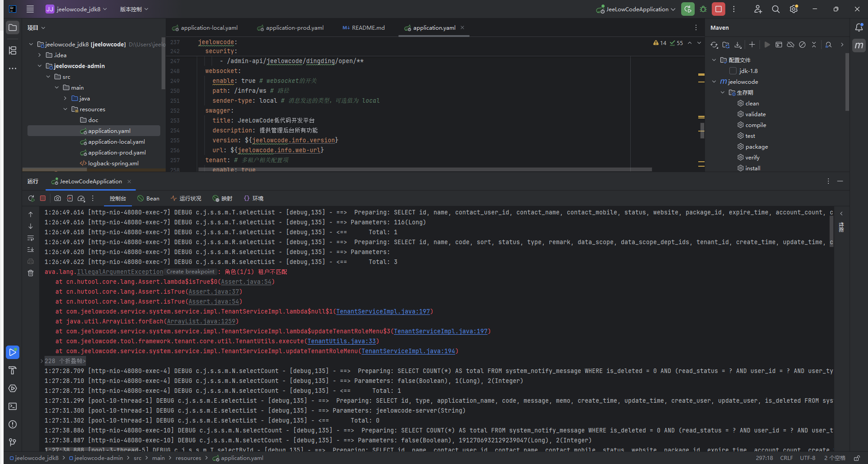Toggle soft-wrap in the run console
This screenshot has height=464, width=868.
tap(31, 238)
